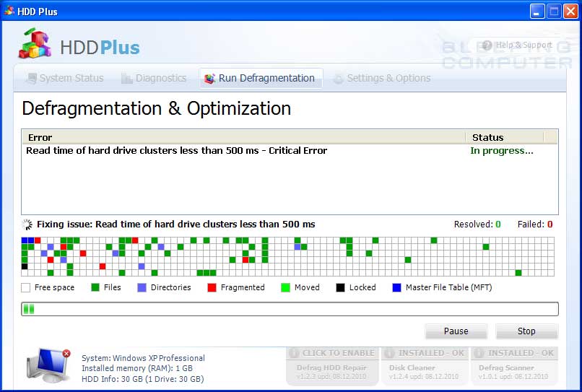Click the red Fragmented legend swatch

(212, 287)
